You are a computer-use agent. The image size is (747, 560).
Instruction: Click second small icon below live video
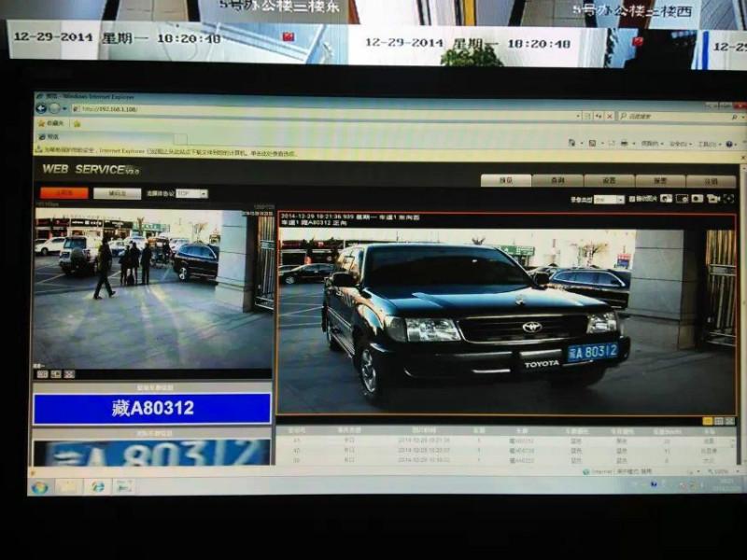point(56,374)
